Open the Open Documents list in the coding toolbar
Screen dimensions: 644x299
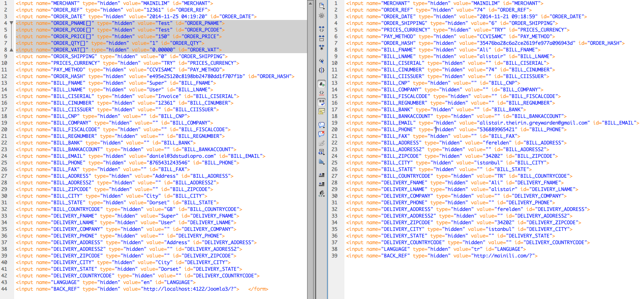pos(322,6)
